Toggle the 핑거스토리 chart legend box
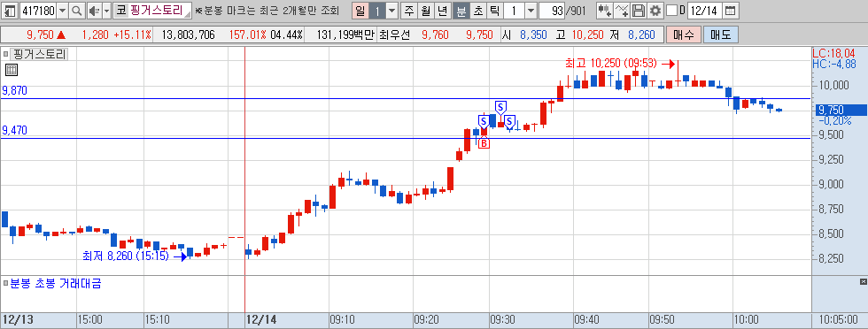Screen dimensions: 868x329 point(5,54)
